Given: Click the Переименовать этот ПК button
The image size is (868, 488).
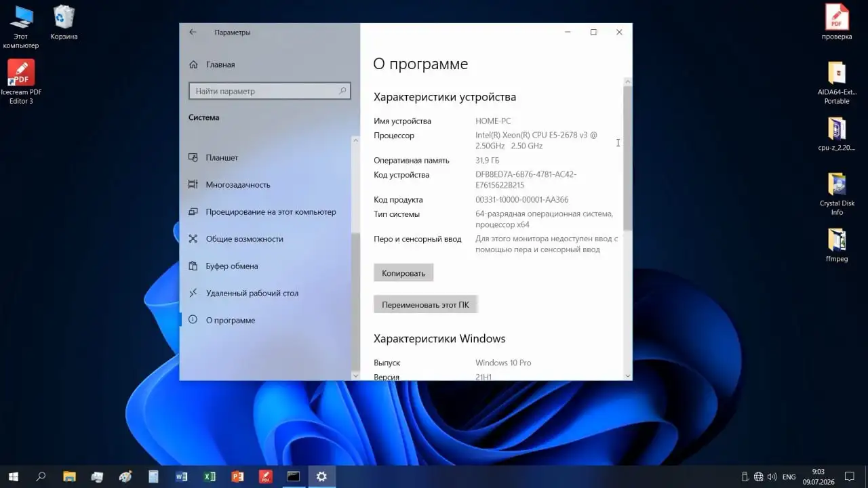Looking at the screenshot, I should point(426,305).
